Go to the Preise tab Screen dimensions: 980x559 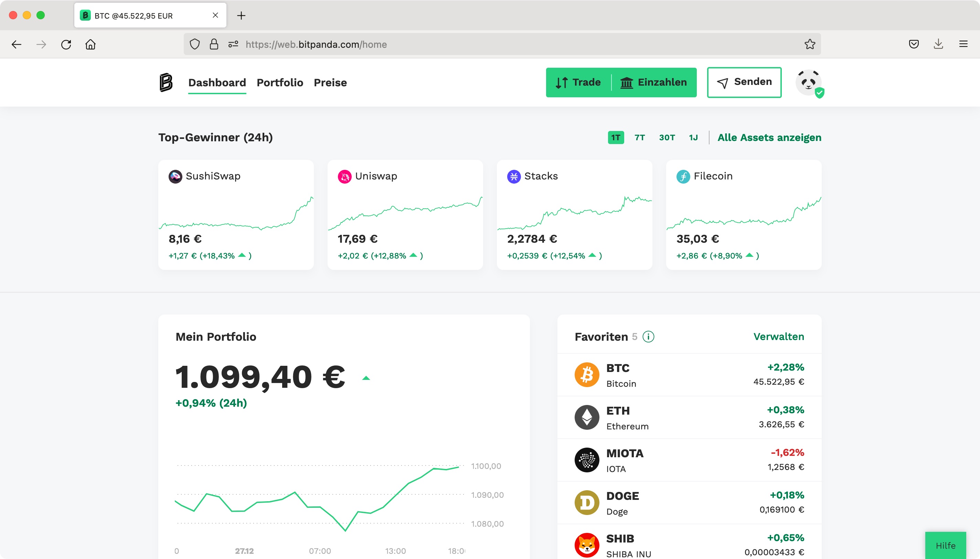coord(330,83)
